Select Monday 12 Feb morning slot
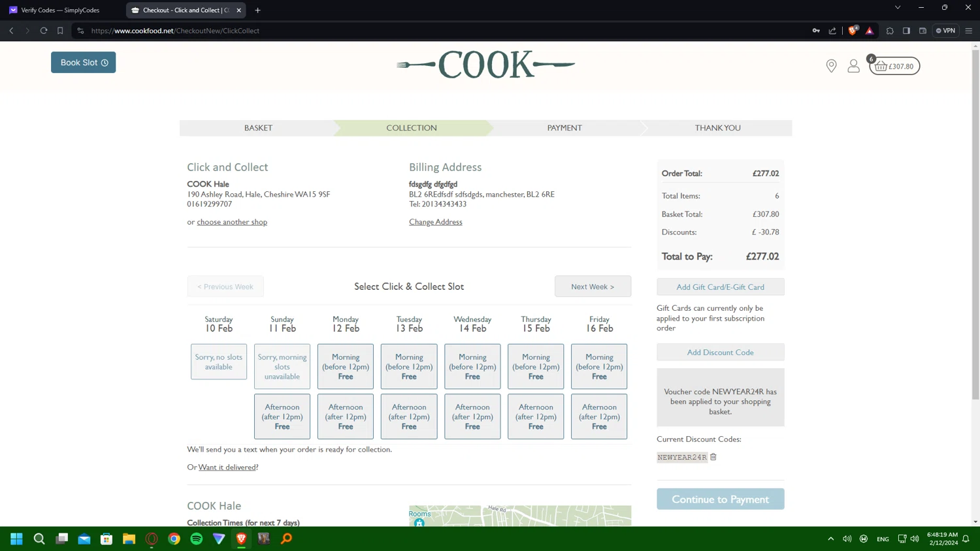Screen dimensions: 980x551 (x=346, y=367)
